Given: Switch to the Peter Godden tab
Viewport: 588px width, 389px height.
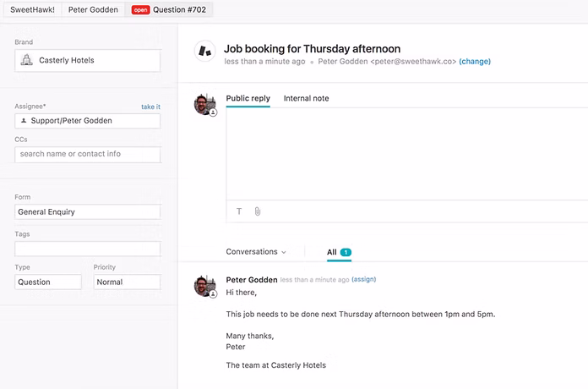Looking at the screenshot, I should pyautogui.click(x=93, y=10).
